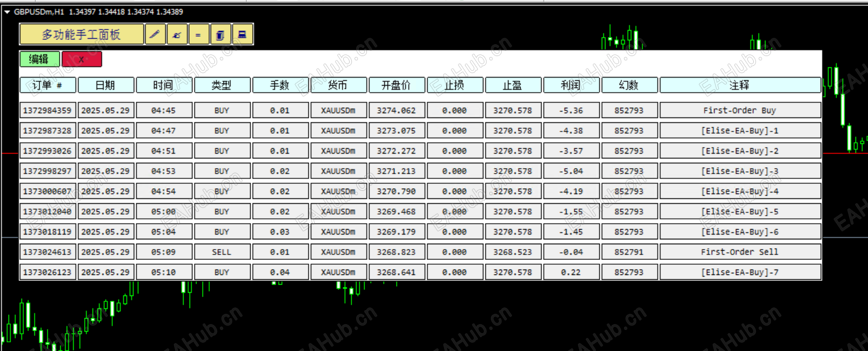Select order number 1372998297
Image resolution: width=868 pixels, height=351 pixels.
47,171
